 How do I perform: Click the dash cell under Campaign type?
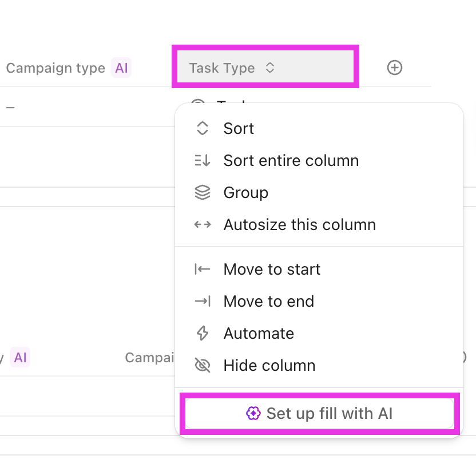click(x=9, y=106)
